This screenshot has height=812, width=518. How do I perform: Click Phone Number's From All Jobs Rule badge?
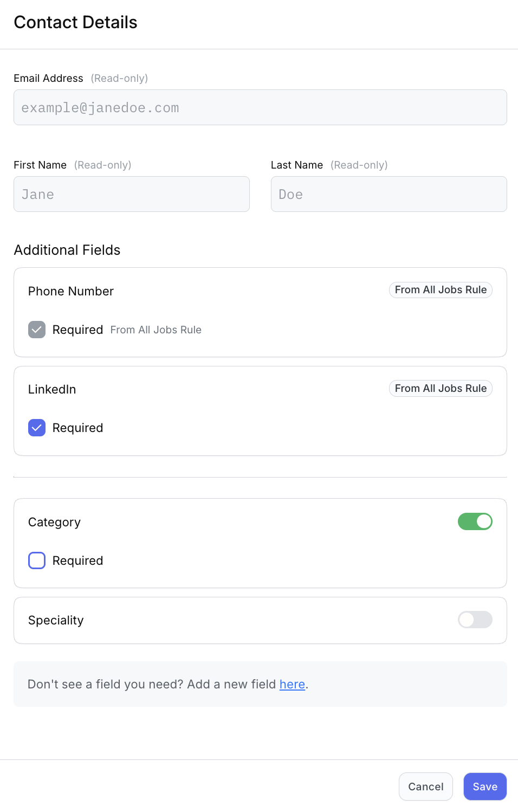click(x=441, y=290)
